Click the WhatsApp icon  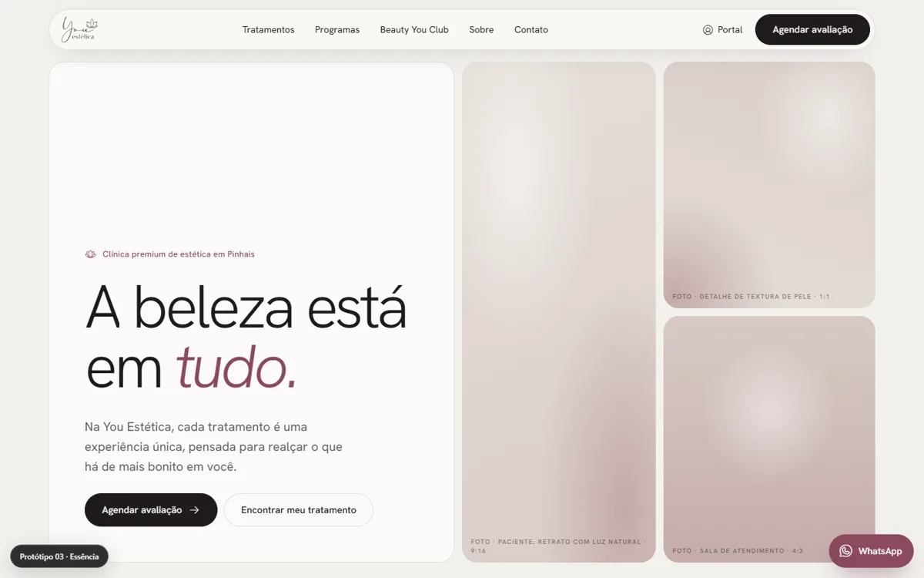(x=846, y=551)
